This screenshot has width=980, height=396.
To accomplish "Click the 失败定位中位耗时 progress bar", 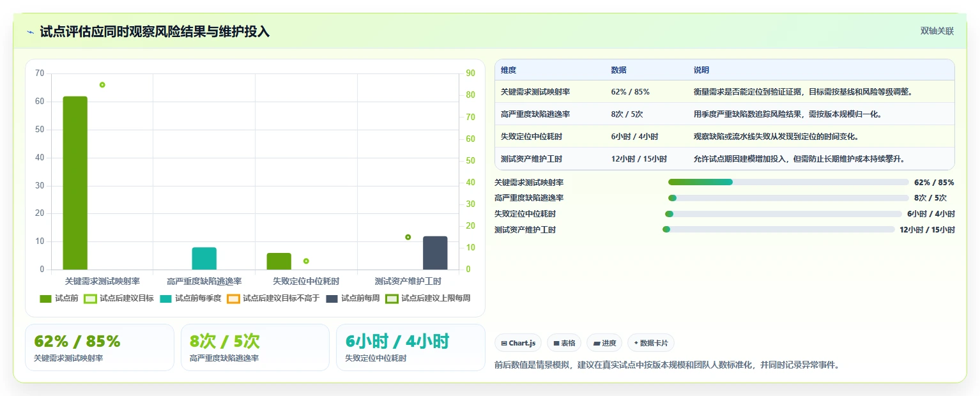I will tap(783, 214).
